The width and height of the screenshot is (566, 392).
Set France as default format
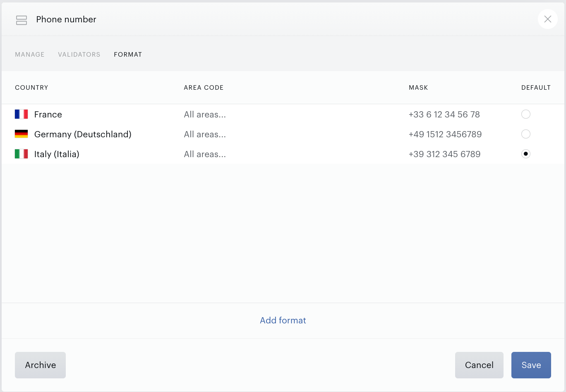(526, 114)
